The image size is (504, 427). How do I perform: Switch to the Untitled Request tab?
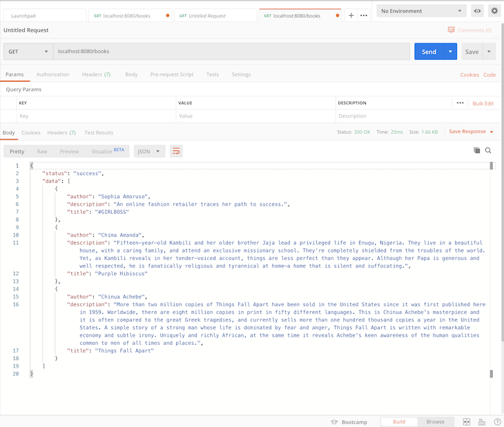point(215,16)
